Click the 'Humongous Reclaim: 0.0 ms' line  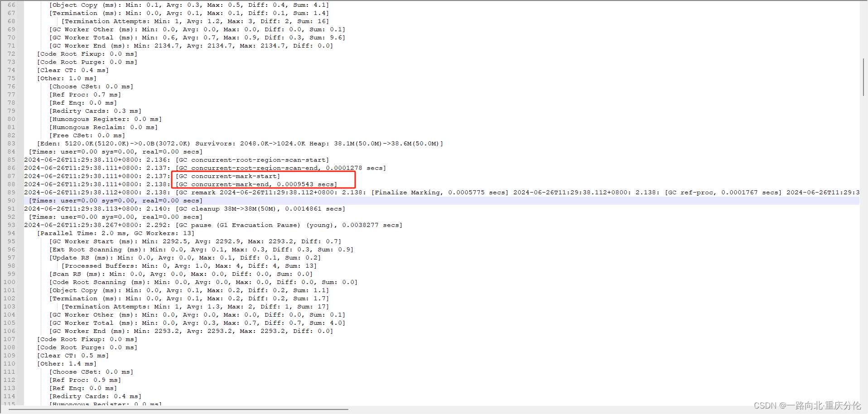[104, 127]
